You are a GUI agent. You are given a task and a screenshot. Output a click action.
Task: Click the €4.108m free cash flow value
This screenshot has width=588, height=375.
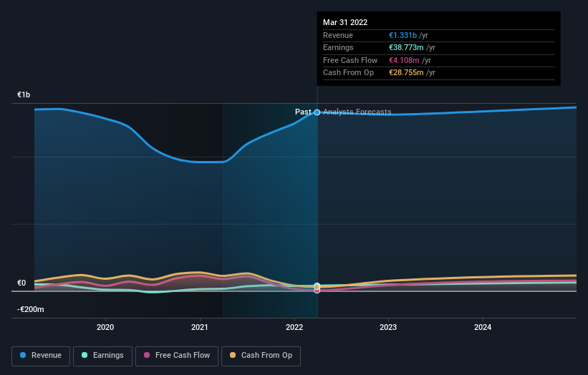pos(404,60)
